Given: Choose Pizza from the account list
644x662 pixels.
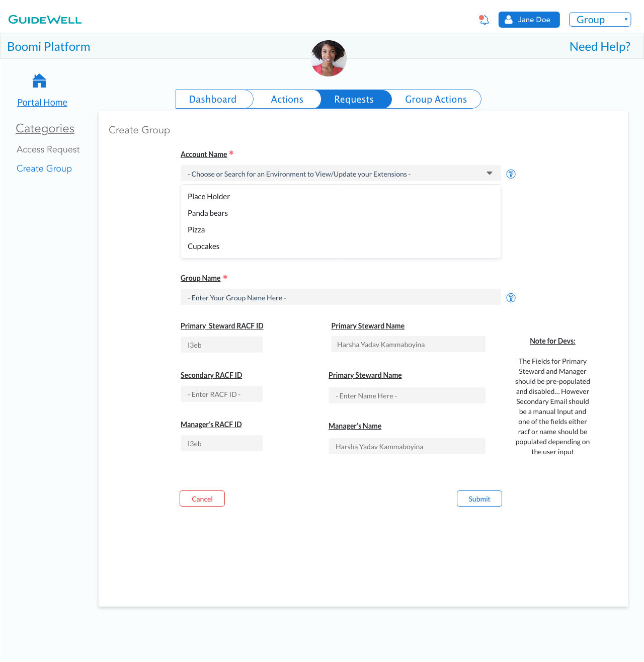Looking at the screenshot, I should [341, 230].
